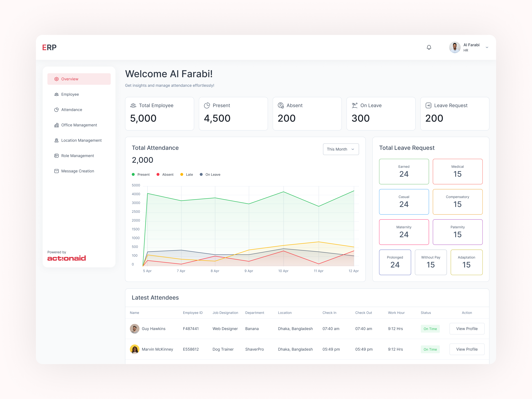
Task: Click the Attendance pie-chart icon in sidebar
Action: pyautogui.click(x=57, y=110)
